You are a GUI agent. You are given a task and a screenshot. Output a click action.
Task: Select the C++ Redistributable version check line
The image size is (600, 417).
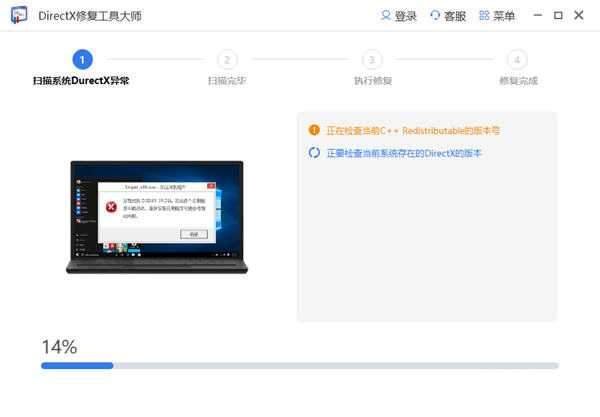coord(413,130)
